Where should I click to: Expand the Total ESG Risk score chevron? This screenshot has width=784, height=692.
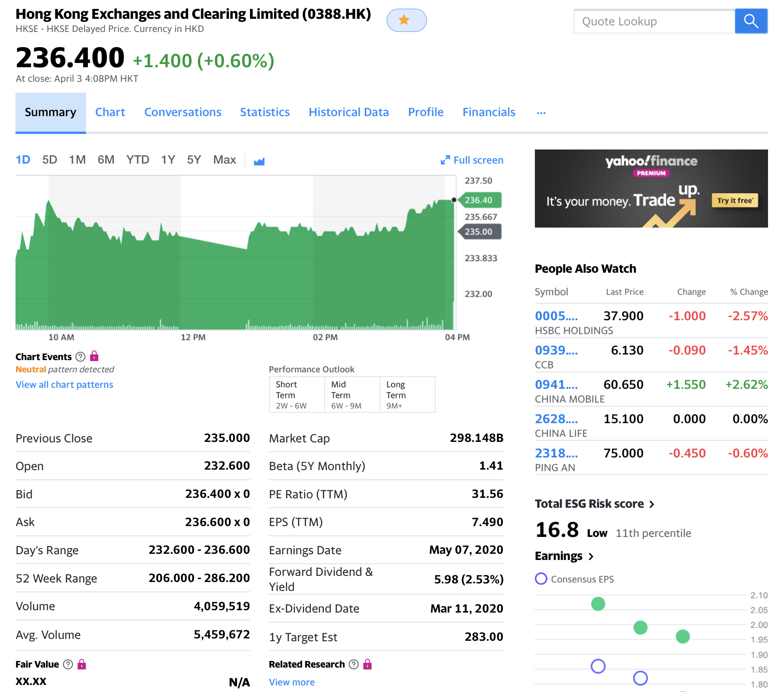pyautogui.click(x=652, y=504)
